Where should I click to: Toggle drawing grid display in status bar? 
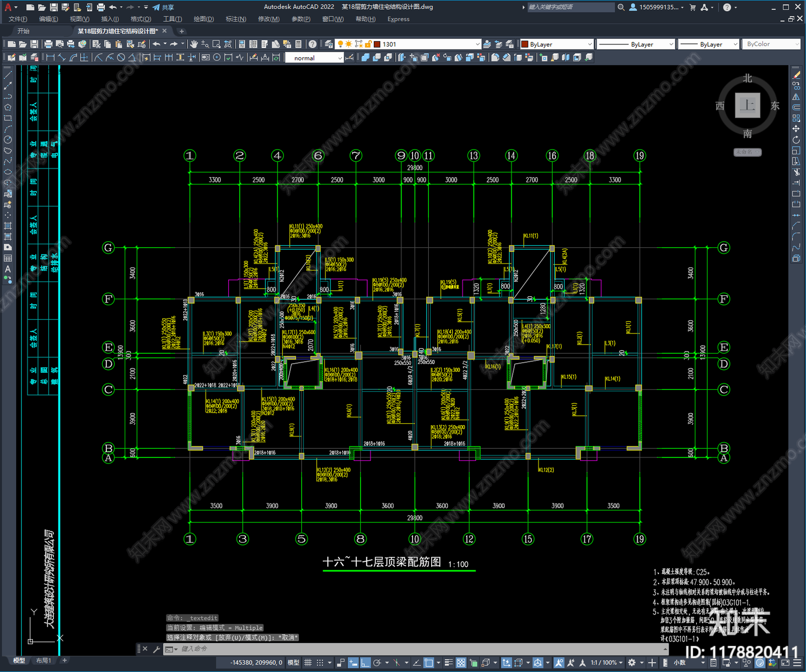[x=308, y=662]
